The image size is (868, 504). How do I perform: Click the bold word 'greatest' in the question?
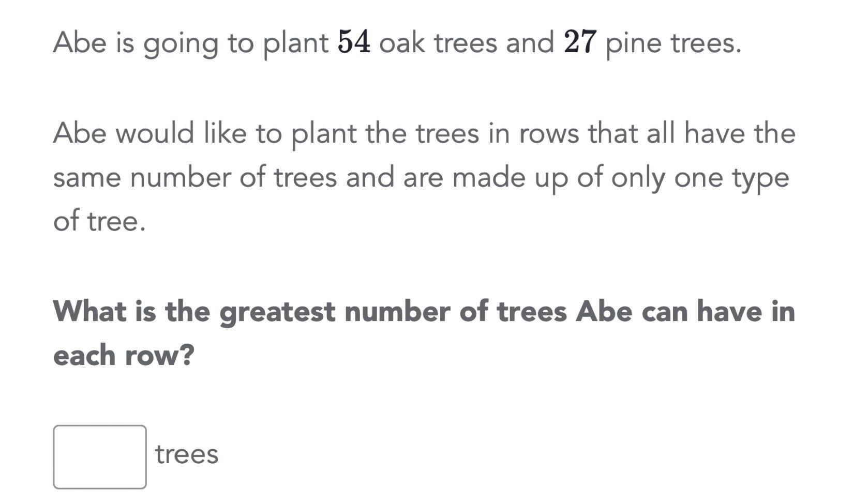(x=277, y=313)
